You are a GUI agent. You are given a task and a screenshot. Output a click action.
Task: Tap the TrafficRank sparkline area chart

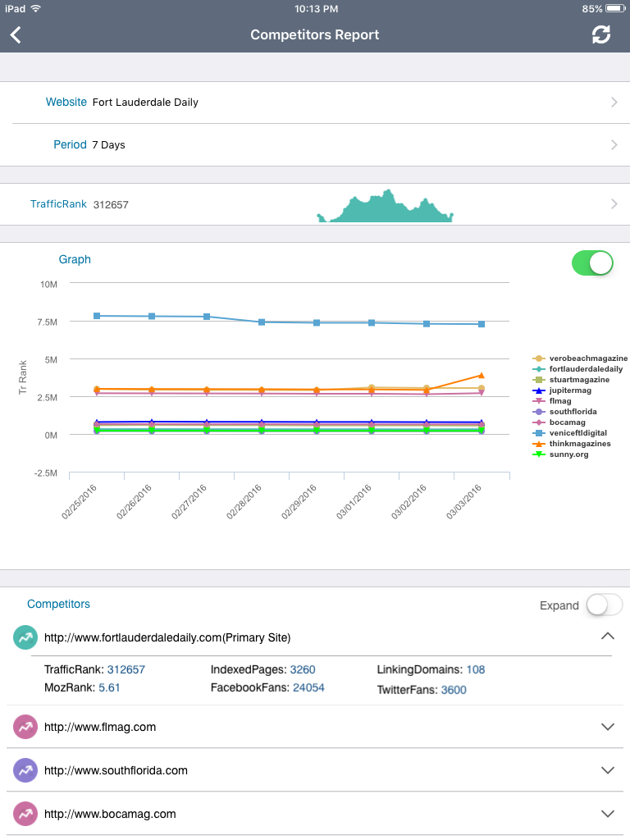click(386, 206)
